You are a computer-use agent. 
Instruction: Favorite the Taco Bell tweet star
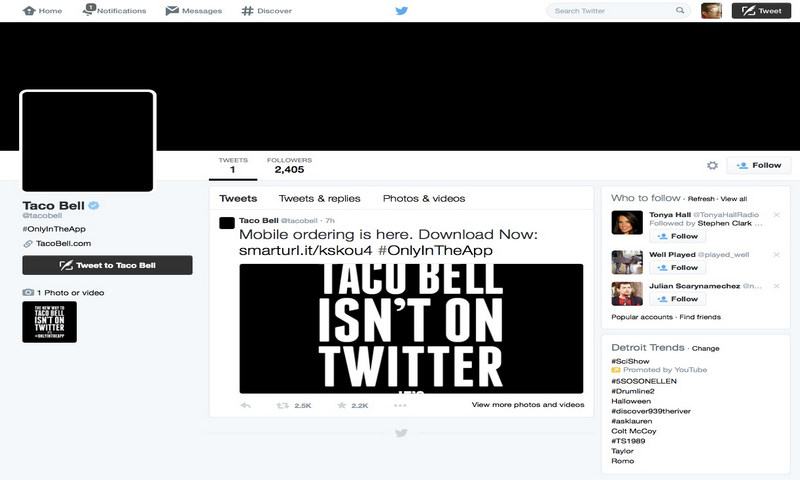pyautogui.click(x=341, y=405)
